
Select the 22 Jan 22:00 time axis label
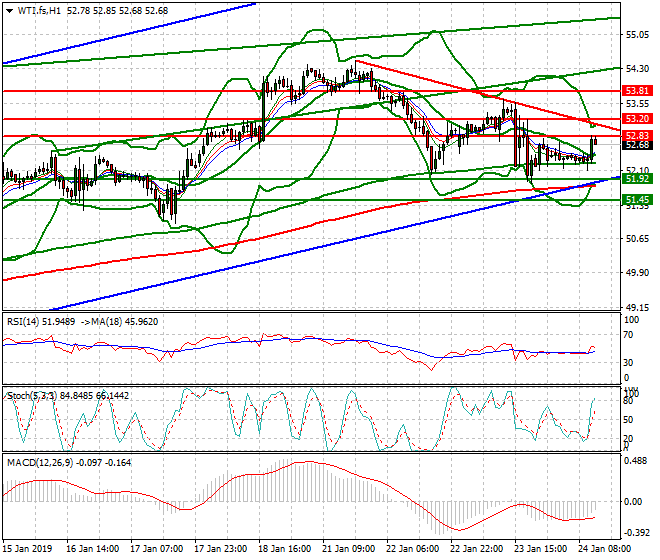[x=476, y=549]
